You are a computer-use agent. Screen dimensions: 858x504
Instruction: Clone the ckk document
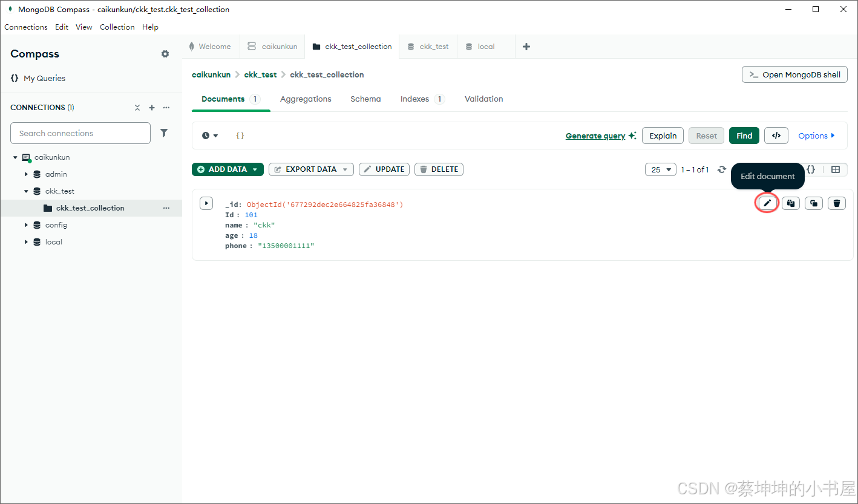813,203
